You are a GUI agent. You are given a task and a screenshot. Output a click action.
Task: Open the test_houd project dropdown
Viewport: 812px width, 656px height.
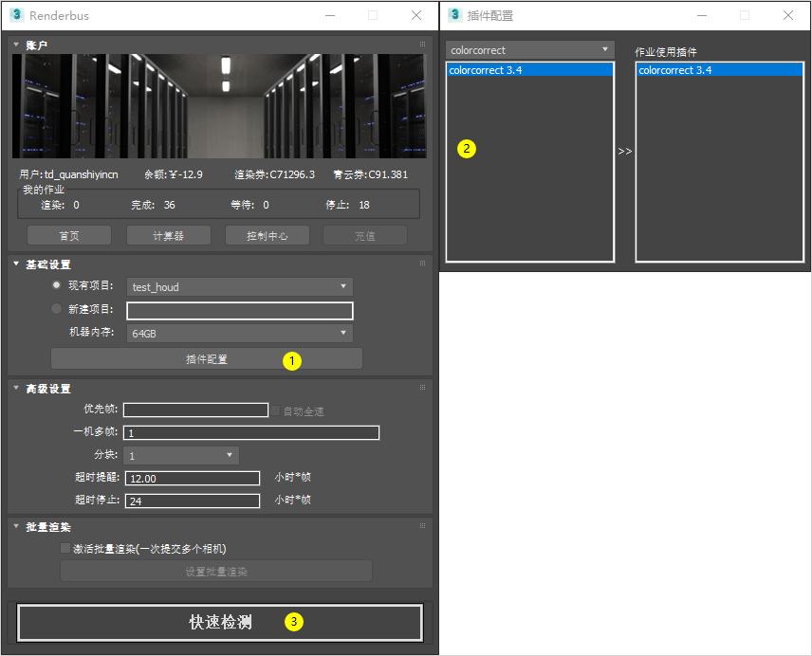click(239, 286)
